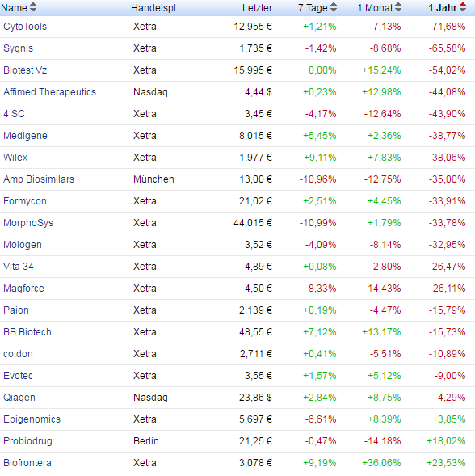This screenshot has width=475, height=476.
Task: Click the Handelspl. column header
Action: click(x=154, y=8)
